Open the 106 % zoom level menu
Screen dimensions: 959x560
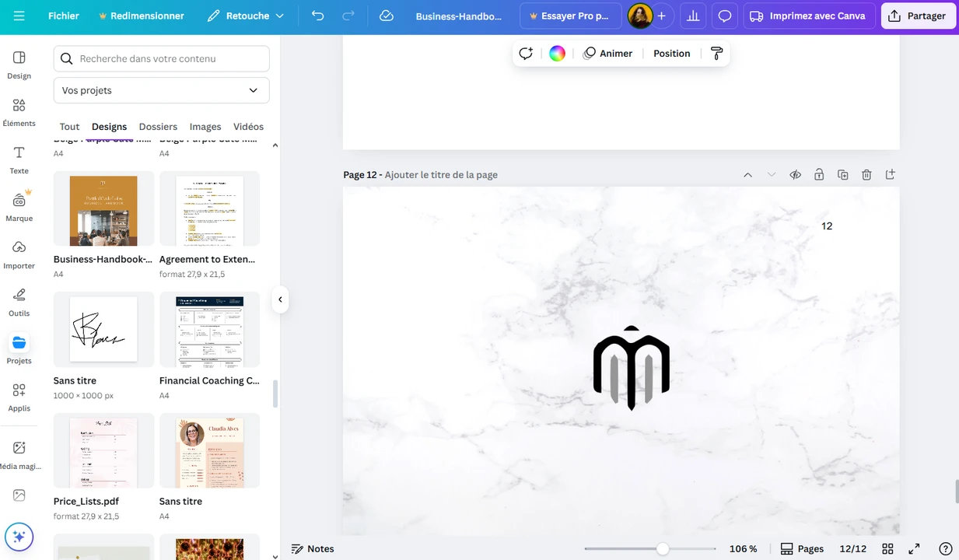coord(743,548)
